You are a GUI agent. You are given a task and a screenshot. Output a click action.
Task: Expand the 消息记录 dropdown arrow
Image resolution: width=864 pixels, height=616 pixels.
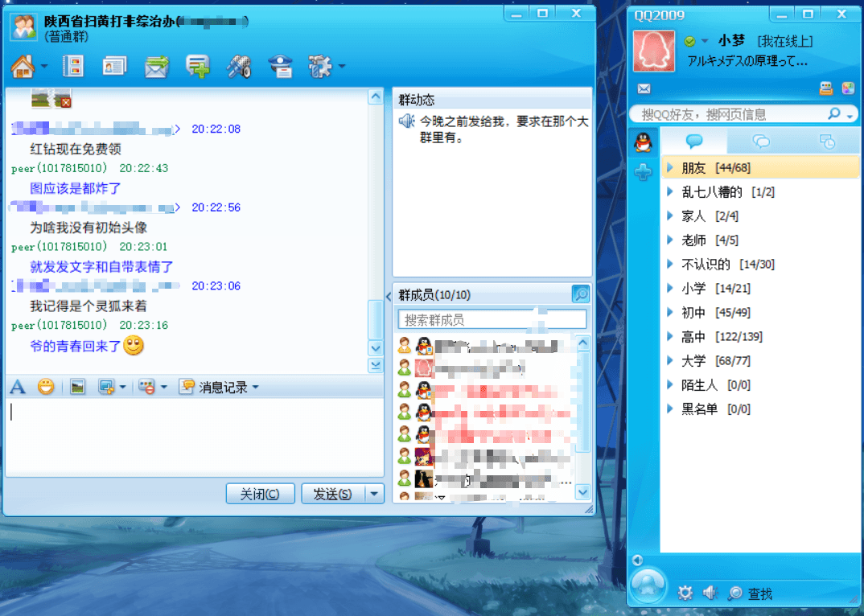[x=255, y=388]
